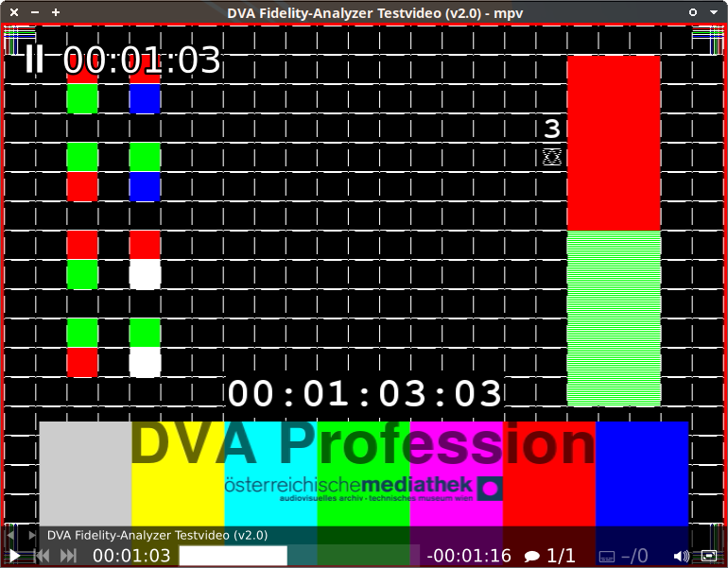Go to the next playlist item
This screenshot has width=728, height=568.
(32, 535)
